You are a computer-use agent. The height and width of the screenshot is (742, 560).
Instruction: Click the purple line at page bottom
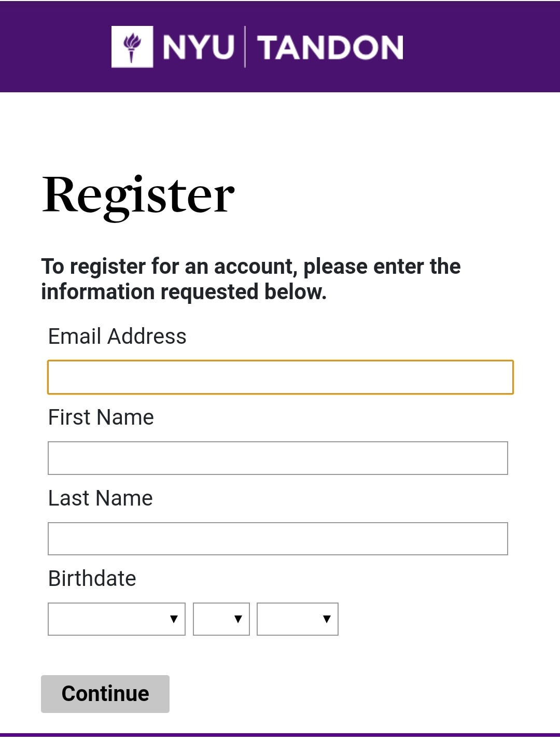(280, 735)
